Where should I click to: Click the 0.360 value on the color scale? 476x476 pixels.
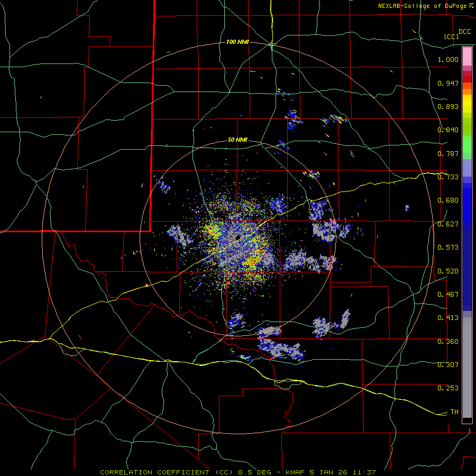point(448,342)
